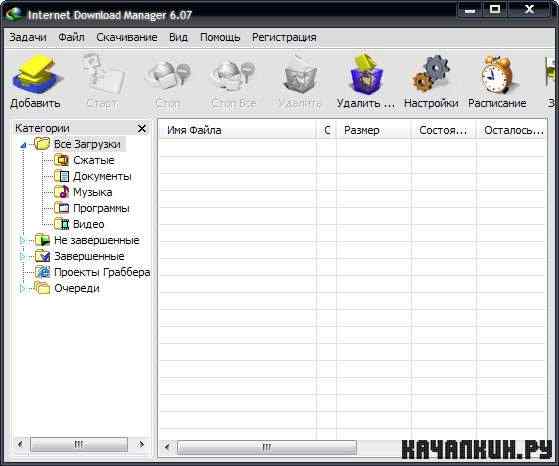Click right arrow of Категории horizontal scrollbar
The image size is (559, 466).
(142, 444)
